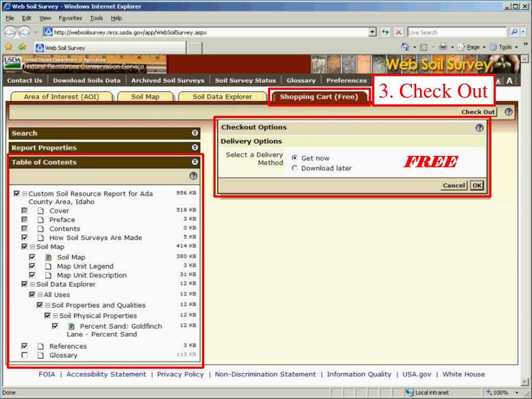The width and height of the screenshot is (532, 399).
Task: Switch to the Soil Map tab
Action: [145, 97]
